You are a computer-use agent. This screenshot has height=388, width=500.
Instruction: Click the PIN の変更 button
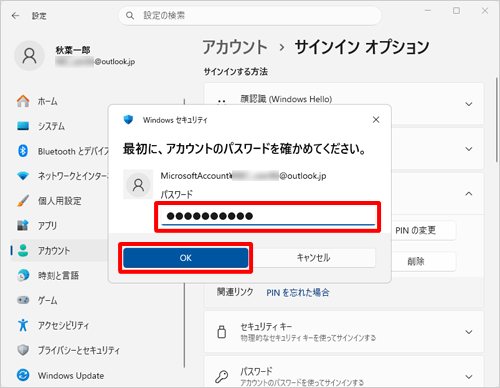pyautogui.click(x=423, y=230)
